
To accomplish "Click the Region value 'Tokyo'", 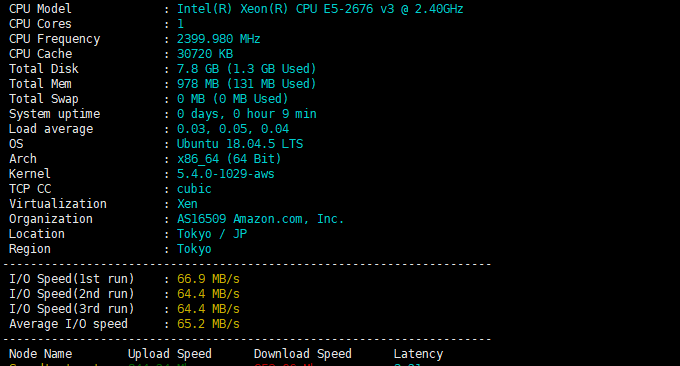I will pos(194,249).
